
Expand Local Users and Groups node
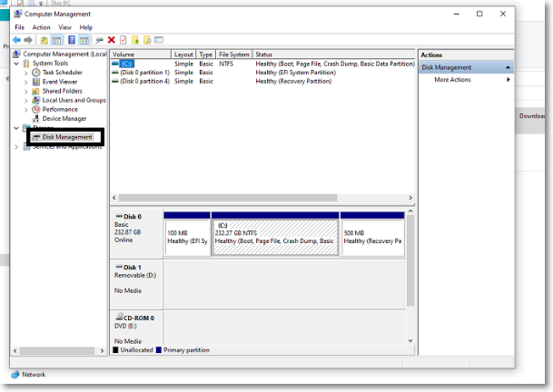[x=25, y=100]
